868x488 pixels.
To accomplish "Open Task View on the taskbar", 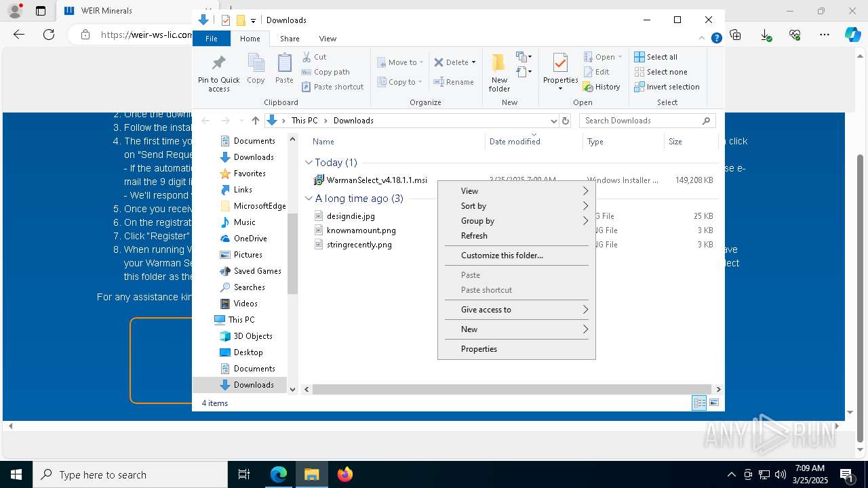I will pyautogui.click(x=245, y=474).
